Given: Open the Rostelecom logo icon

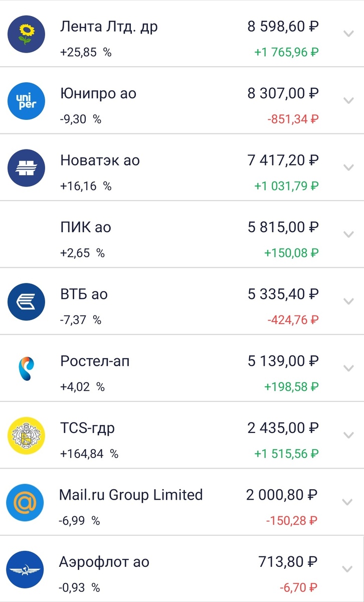Looking at the screenshot, I should pos(27,369).
